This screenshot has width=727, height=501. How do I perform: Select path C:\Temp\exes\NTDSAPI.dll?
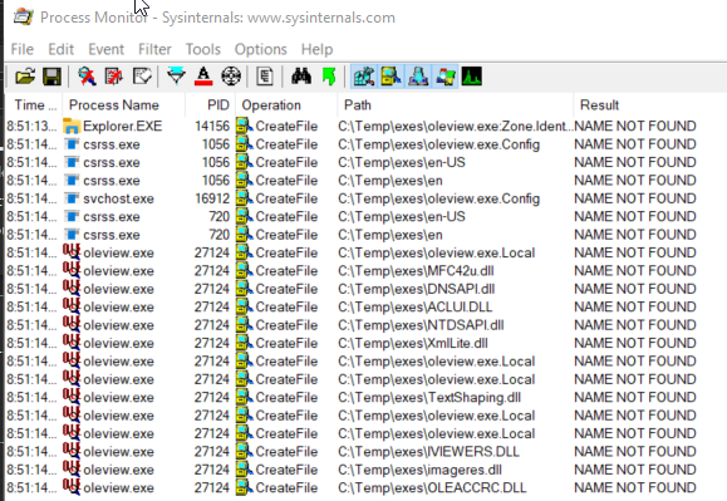(421, 325)
